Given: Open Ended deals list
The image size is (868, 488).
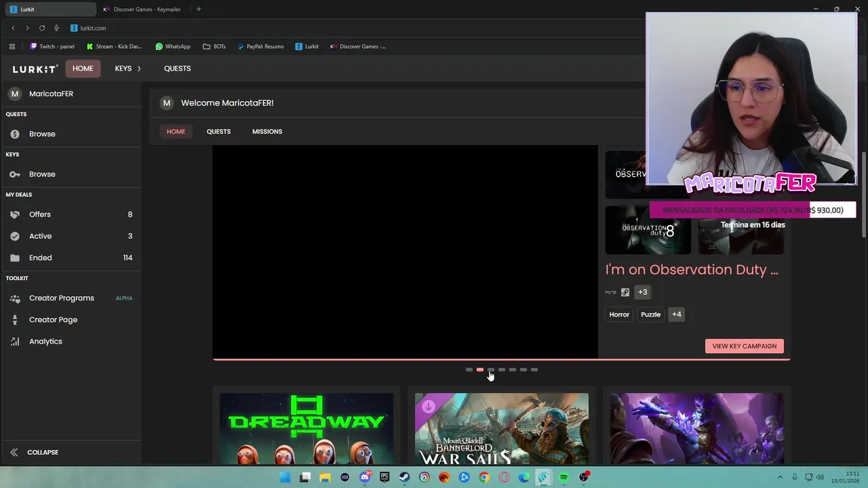Looking at the screenshot, I should pyautogui.click(x=71, y=258).
